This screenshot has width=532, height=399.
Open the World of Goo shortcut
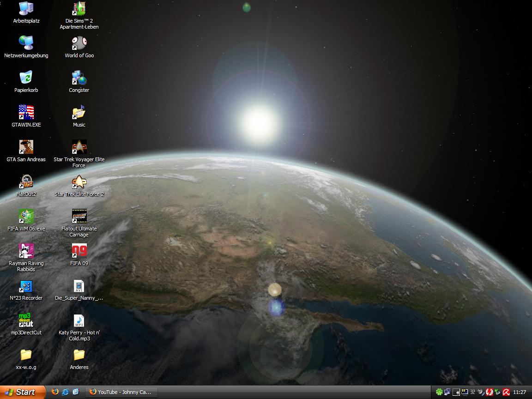coord(79,43)
